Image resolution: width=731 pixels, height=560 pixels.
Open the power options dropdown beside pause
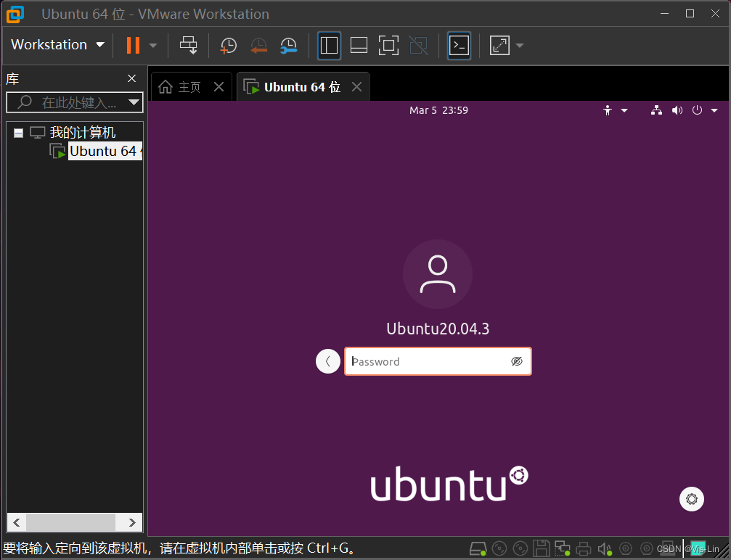tap(153, 46)
